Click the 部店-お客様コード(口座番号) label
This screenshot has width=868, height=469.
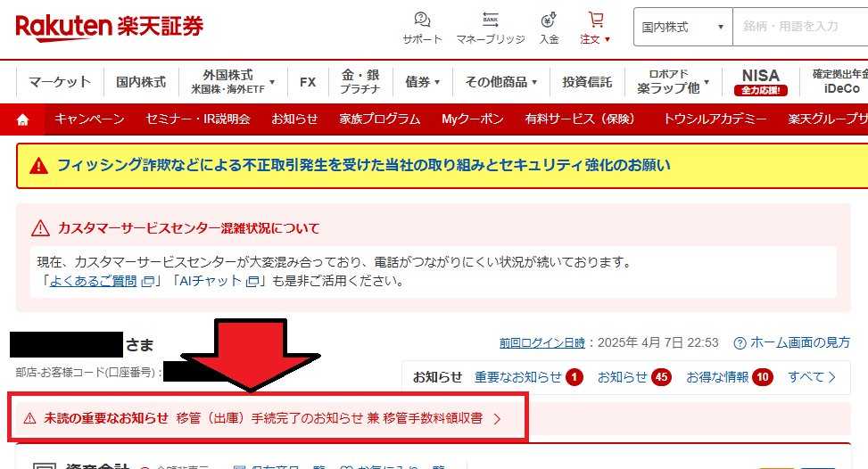(88, 372)
